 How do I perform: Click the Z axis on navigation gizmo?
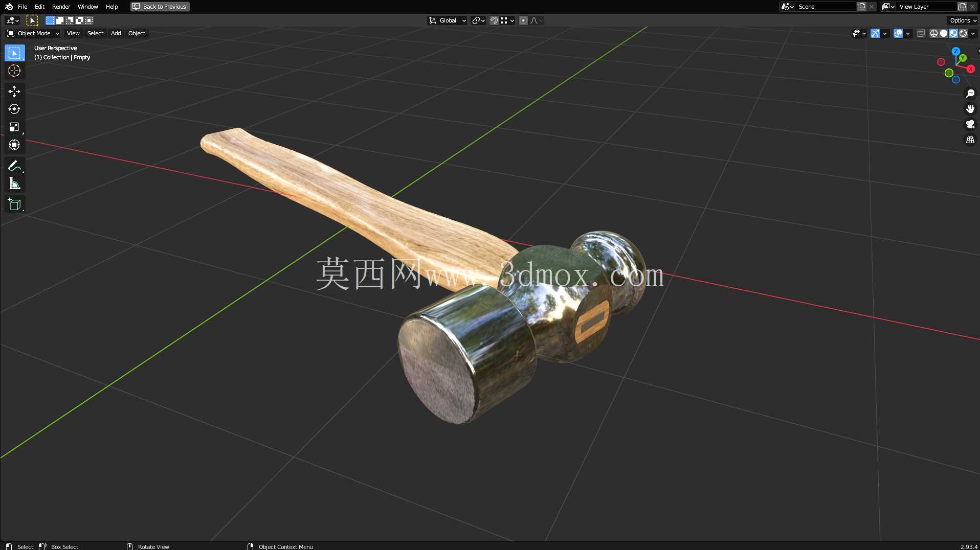point(955,51)
